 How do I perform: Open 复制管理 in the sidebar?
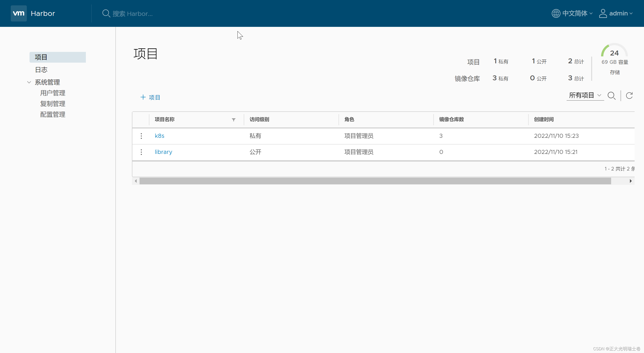53,104
